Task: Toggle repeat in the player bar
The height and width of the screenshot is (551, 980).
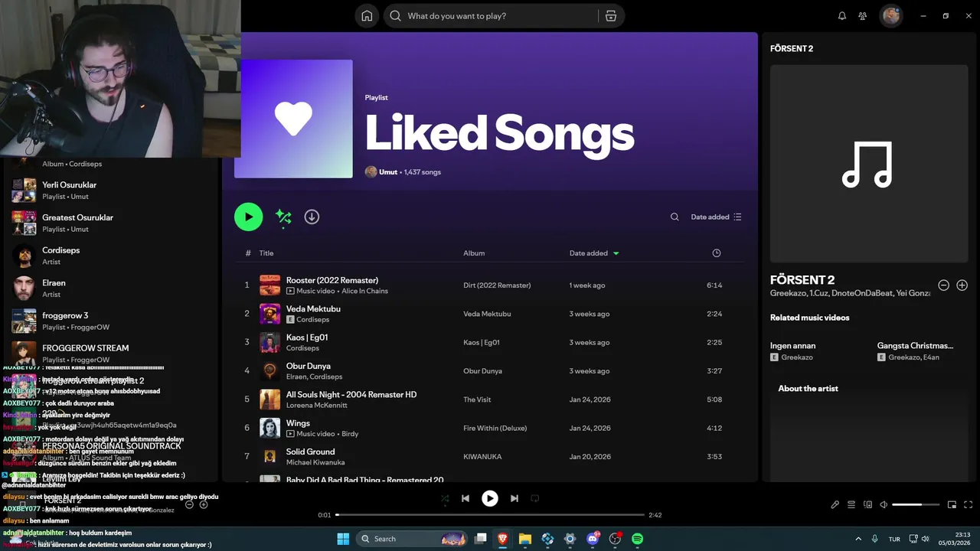Action: pos(535,498)
